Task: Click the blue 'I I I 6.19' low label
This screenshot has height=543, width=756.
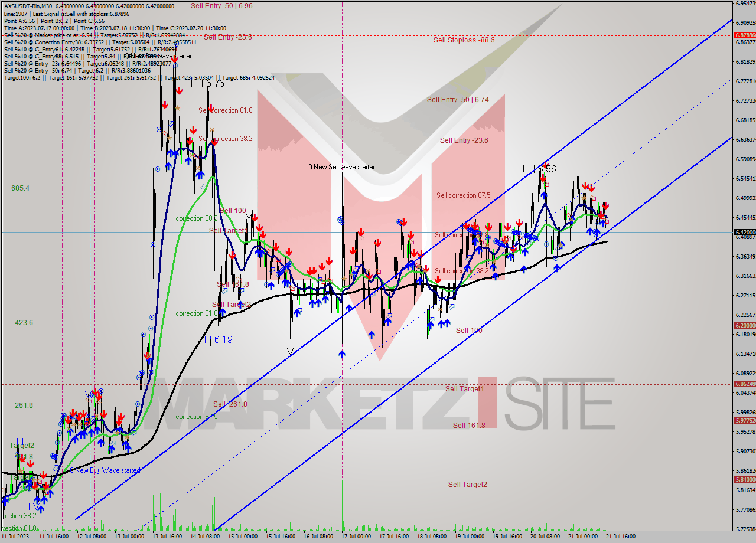Action: pyautogui.click(x=216, y=339)
